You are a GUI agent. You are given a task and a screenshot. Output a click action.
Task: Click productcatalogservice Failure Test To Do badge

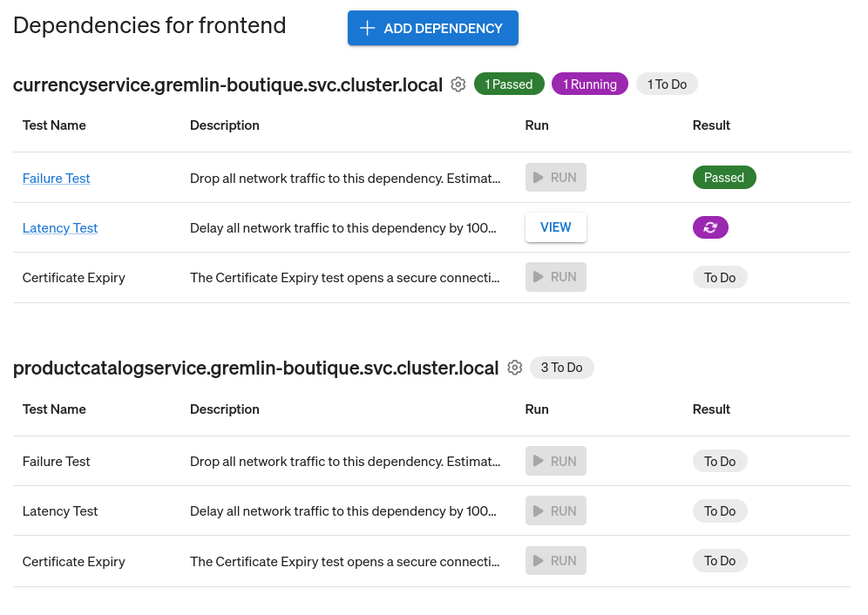pos(720,461)
